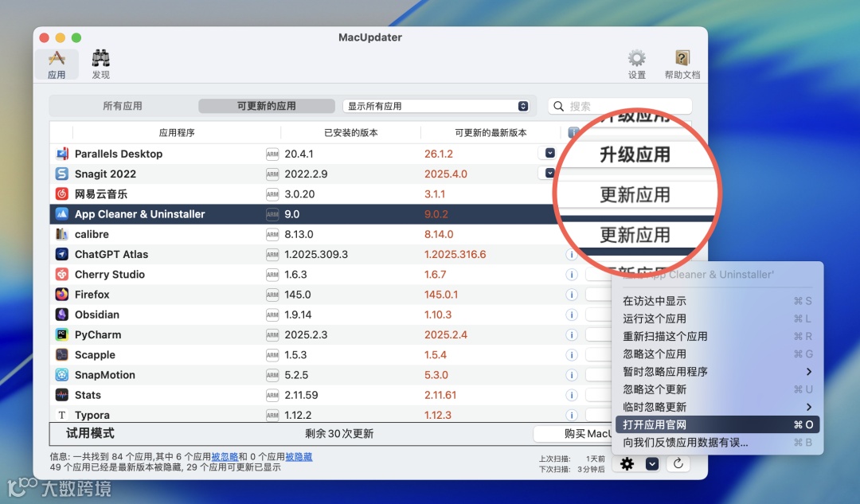860x504 pixels.
Task: Open 帮助文档 help icon
Action: point(682,64)
